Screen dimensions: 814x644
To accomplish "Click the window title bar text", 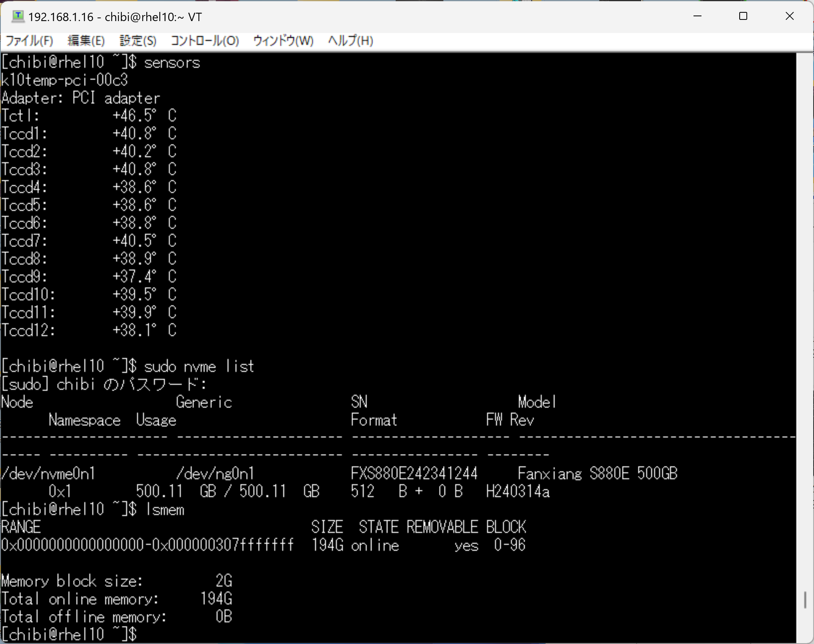I will coord(115,17).
